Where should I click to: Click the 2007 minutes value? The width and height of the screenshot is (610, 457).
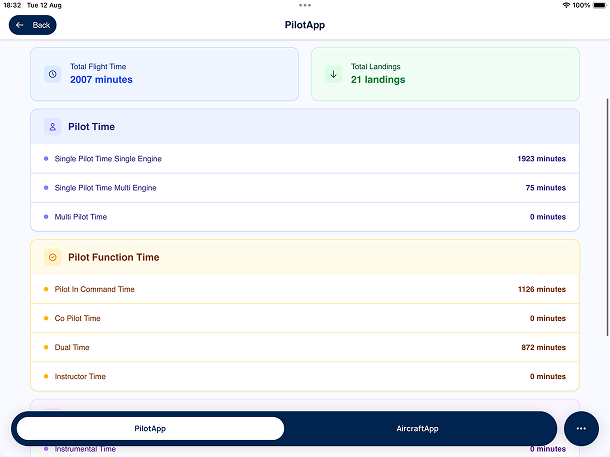[x=101, y=80]
